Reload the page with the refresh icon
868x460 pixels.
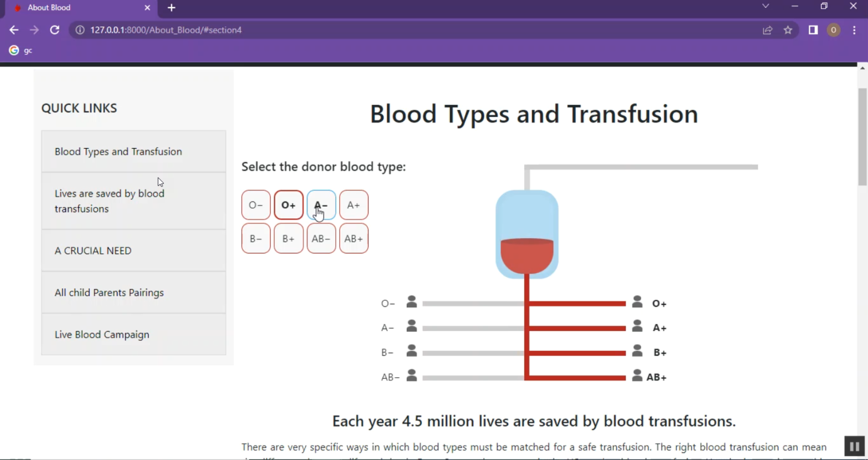pos(54,30)
